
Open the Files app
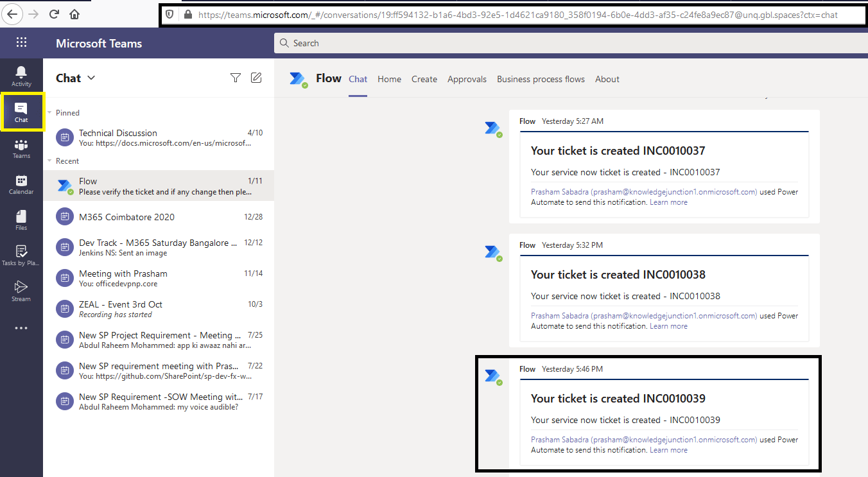coord(21,220)
